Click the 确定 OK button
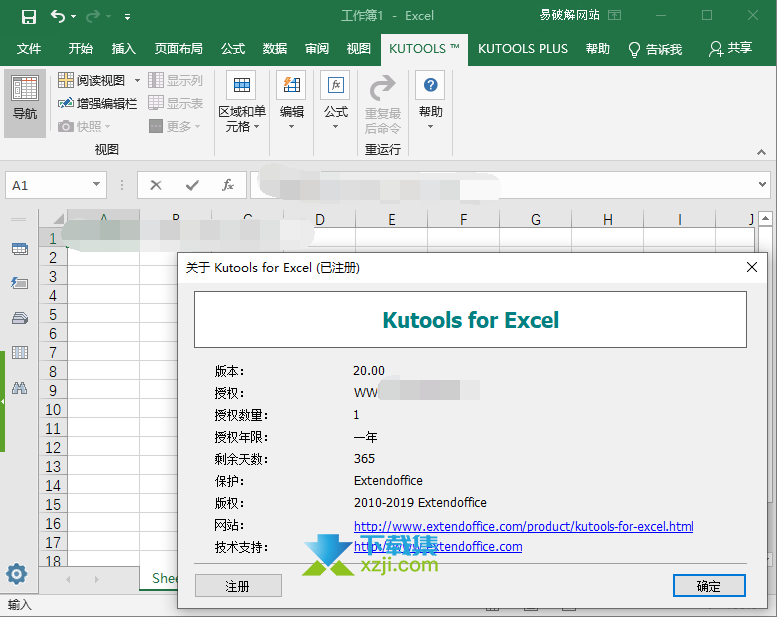The height and width of the screenshot is (617, 778). pyautogui.click(x=709, y=586)
